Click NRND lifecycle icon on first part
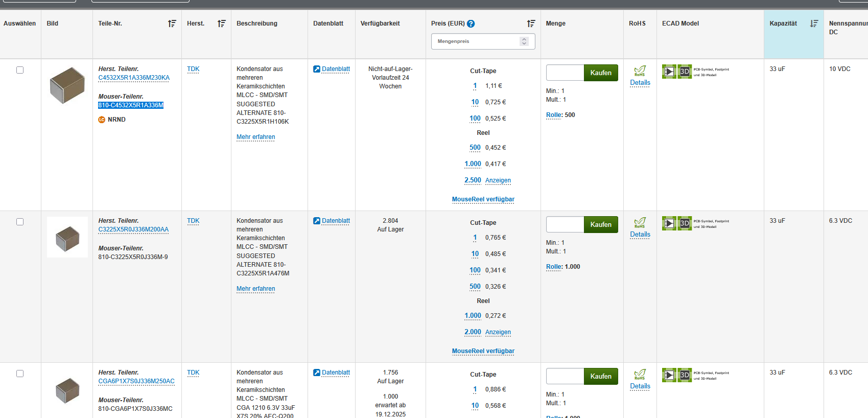The height and width of the screenshot is (418, 868). (102, 120)
